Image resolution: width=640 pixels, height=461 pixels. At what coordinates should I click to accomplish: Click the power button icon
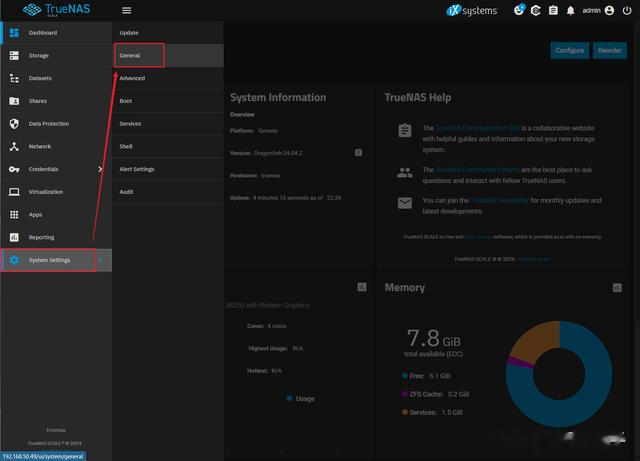point(627,10)
